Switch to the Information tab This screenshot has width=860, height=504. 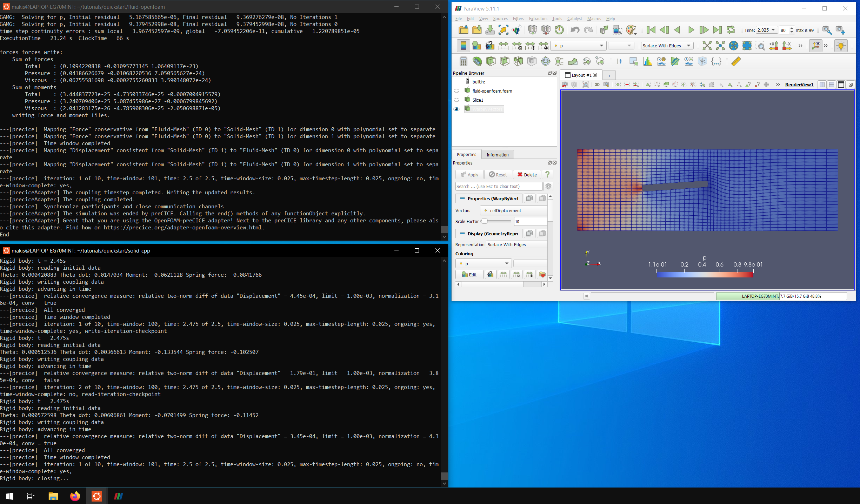tap(498, 155)
